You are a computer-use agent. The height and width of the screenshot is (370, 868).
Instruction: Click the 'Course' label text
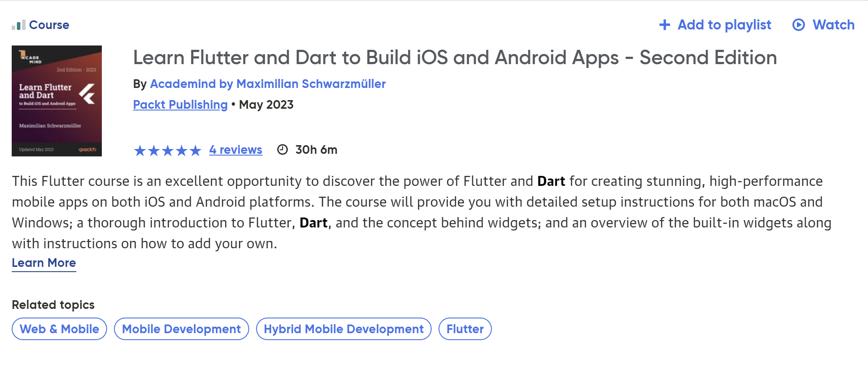(49, 25)
